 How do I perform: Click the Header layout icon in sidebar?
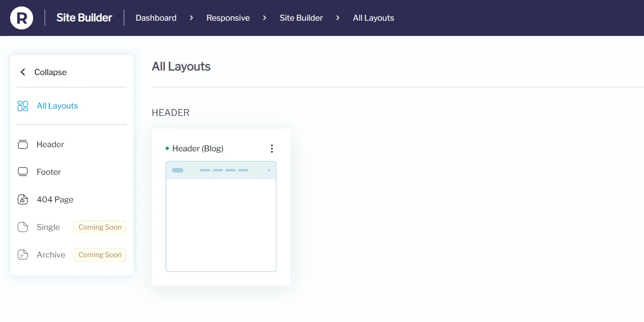point(23,144)
